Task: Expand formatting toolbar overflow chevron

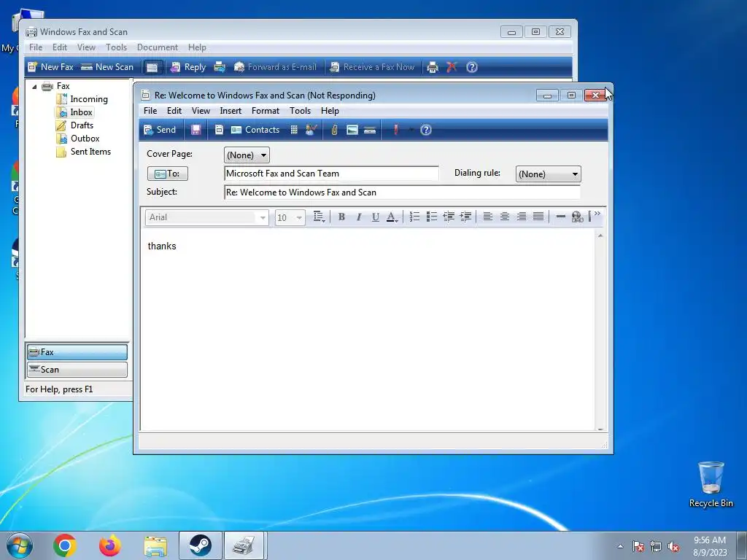Action: 597,214
